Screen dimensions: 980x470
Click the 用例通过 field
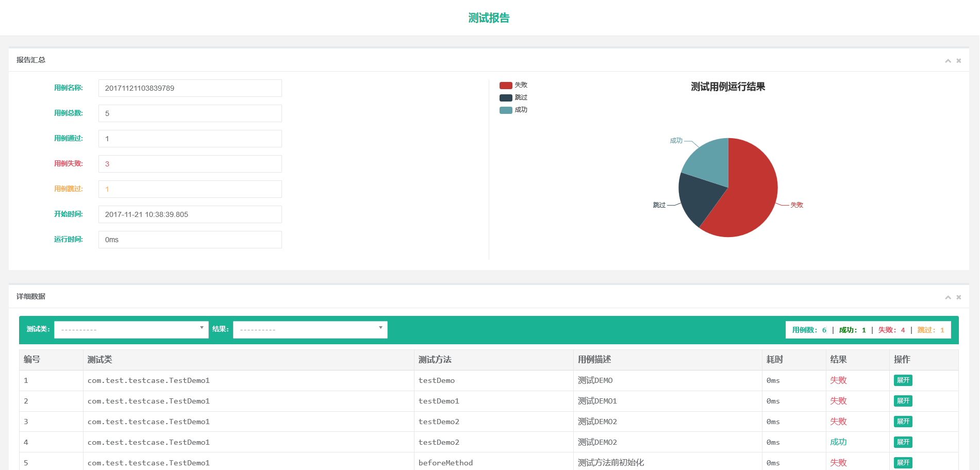(190, 139)
